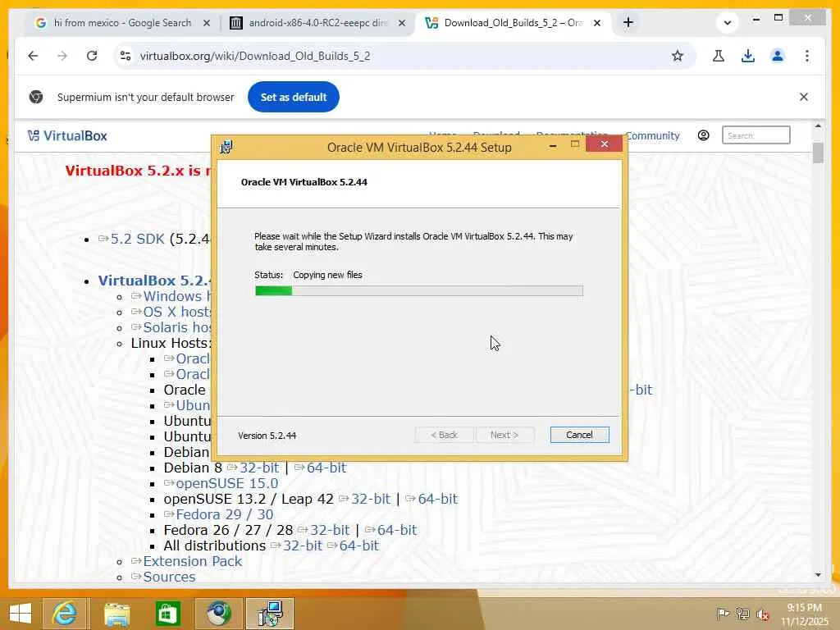Click the VirtualBox site account icon

(x=703, y=135)
